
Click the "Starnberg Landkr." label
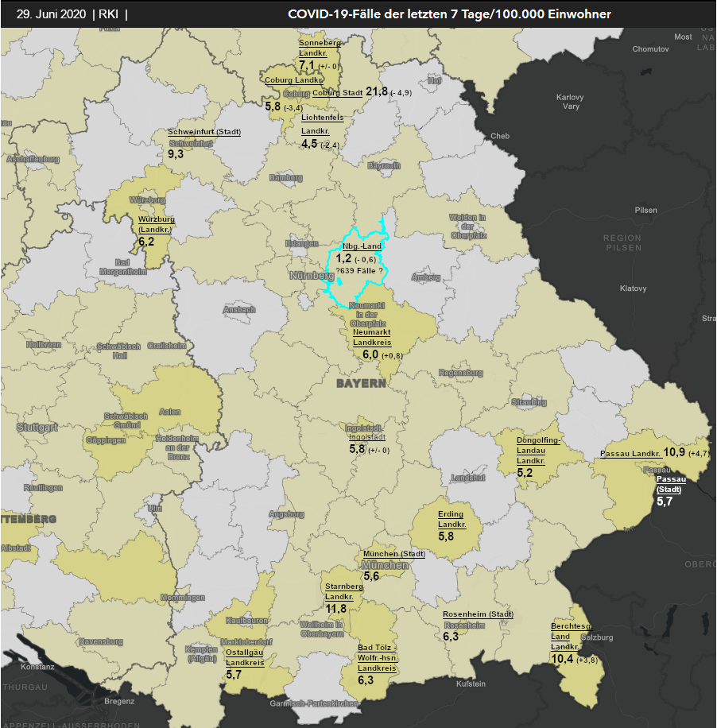click(x=344, y=591)
